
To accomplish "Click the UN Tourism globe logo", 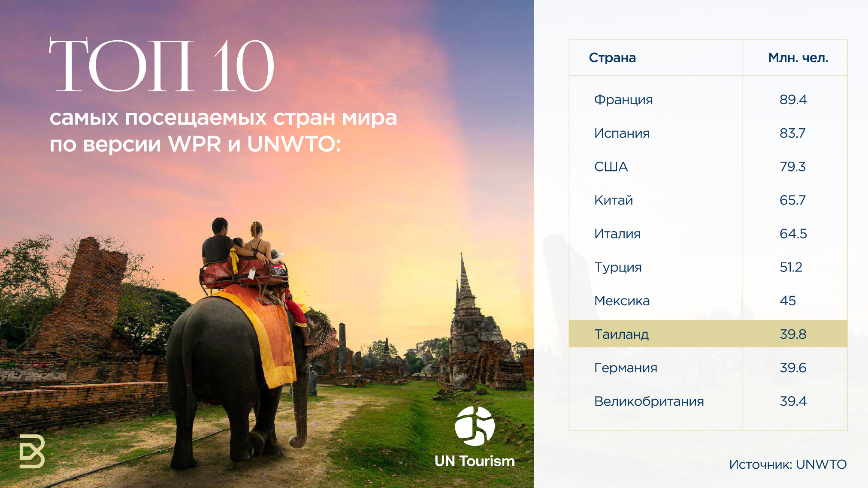I will [x=475, y=426].
